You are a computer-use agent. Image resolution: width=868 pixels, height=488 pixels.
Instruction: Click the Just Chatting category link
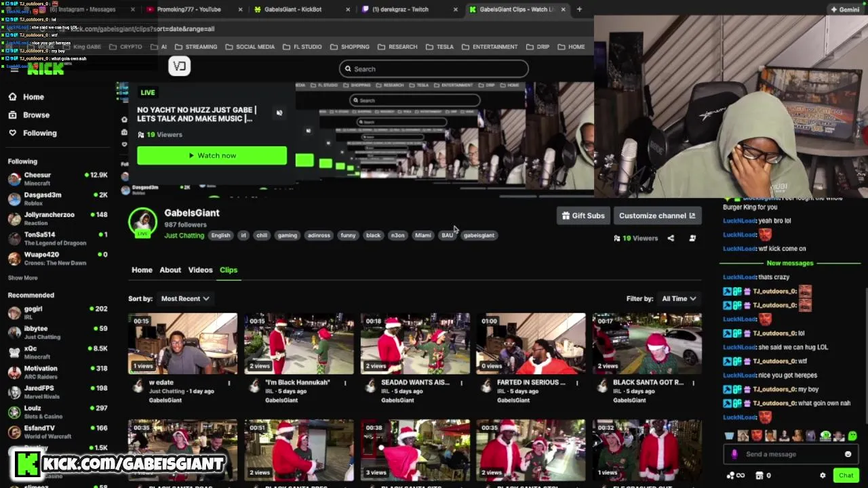[184, 235]
